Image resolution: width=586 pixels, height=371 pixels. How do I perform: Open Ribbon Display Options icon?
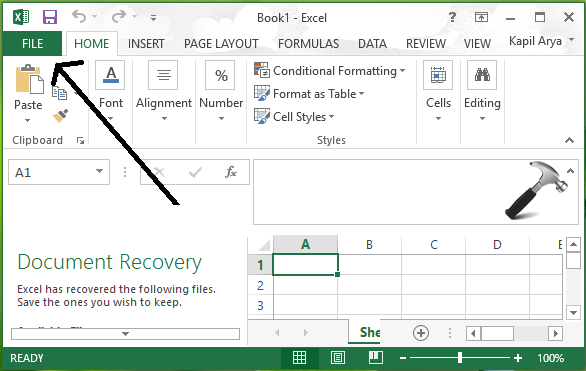pyautogui.click(x=481, y=17)
